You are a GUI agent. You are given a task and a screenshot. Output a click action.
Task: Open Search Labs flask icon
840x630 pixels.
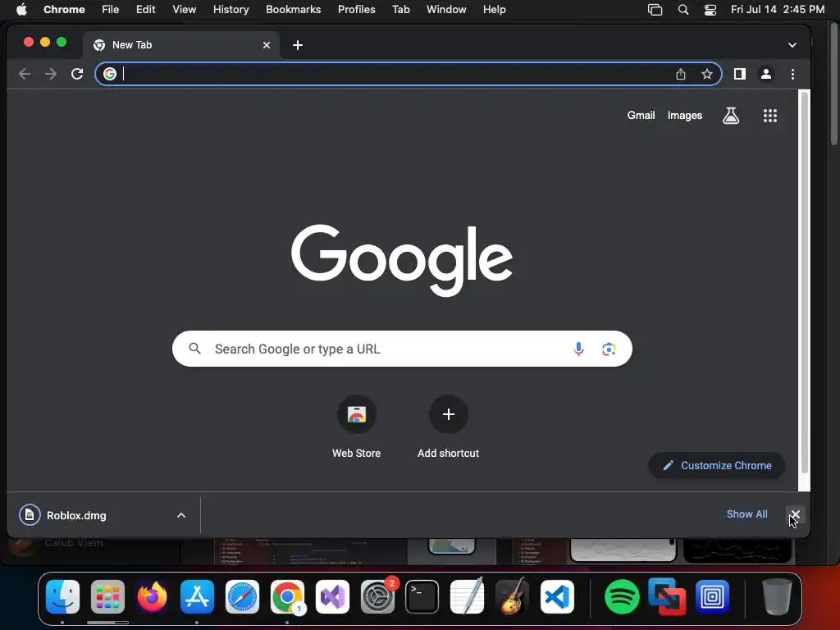[731, 115]
